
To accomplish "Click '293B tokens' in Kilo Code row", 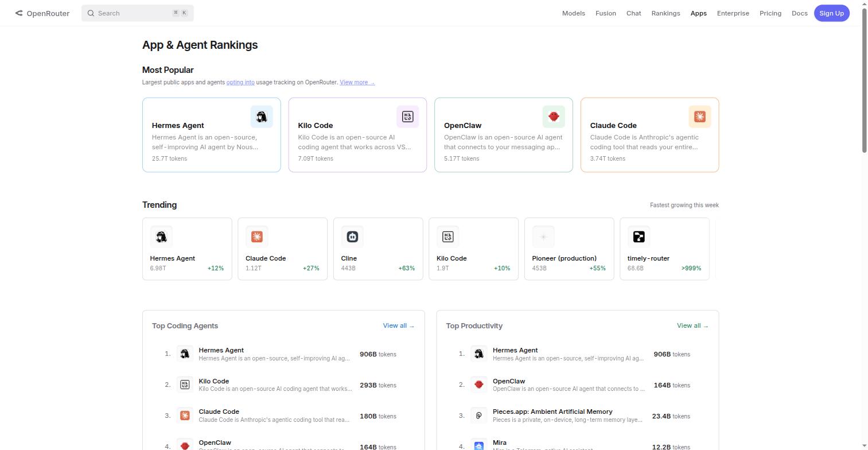I will pos(378,385).
